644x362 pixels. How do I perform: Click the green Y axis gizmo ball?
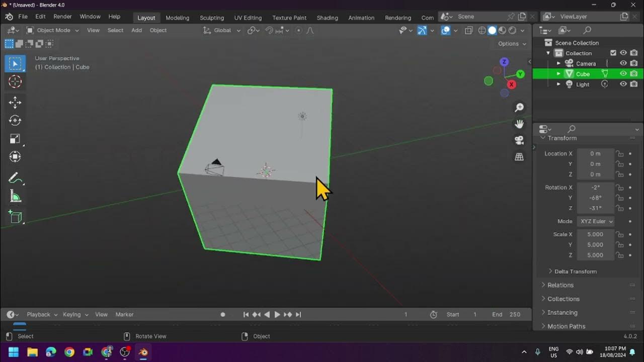tap(520, 74)
